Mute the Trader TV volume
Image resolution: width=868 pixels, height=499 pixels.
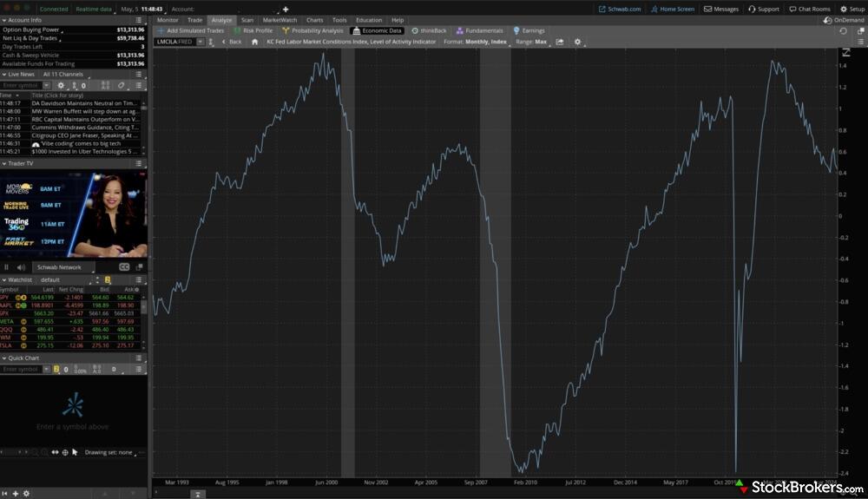(x=21, y=267)
